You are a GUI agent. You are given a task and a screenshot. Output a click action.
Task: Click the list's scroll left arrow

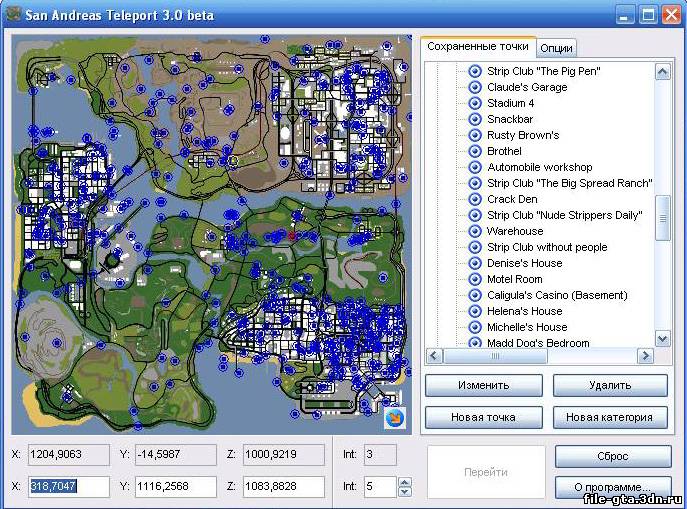(x=434, y=355)
